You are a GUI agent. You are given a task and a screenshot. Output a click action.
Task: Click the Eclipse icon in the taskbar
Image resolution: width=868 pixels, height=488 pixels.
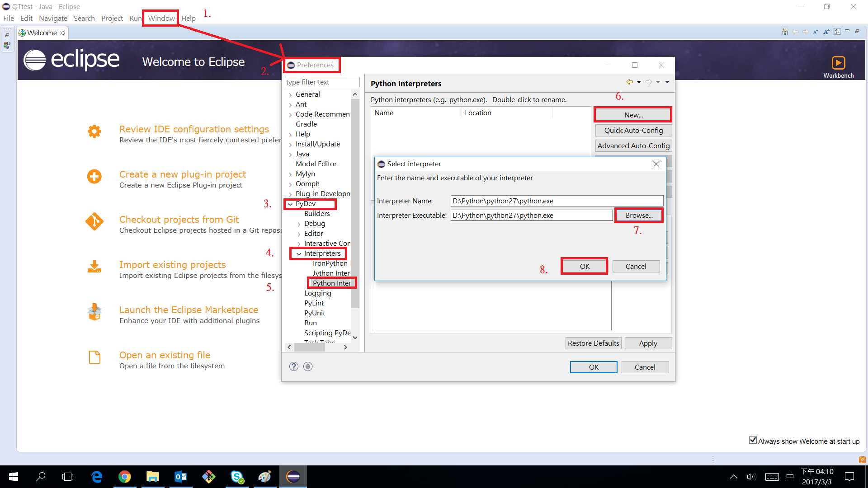pos(293,477)
